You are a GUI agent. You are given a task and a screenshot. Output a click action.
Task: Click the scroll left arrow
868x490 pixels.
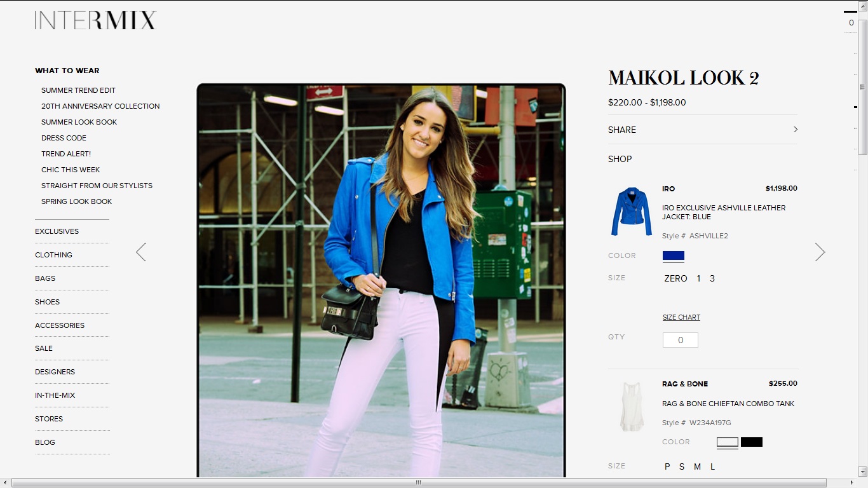point(5,482)
